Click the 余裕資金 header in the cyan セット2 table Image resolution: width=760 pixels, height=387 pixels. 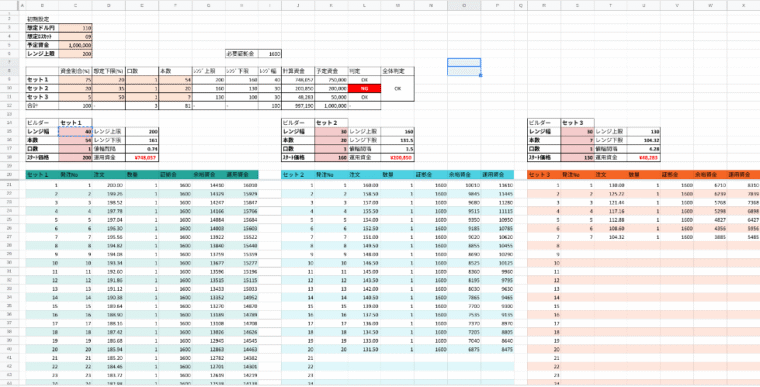[x=464, y=175]
